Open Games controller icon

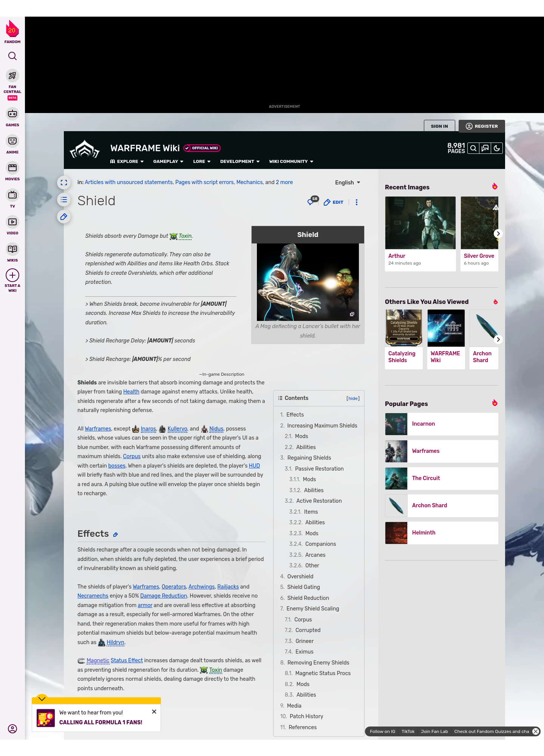12,114
